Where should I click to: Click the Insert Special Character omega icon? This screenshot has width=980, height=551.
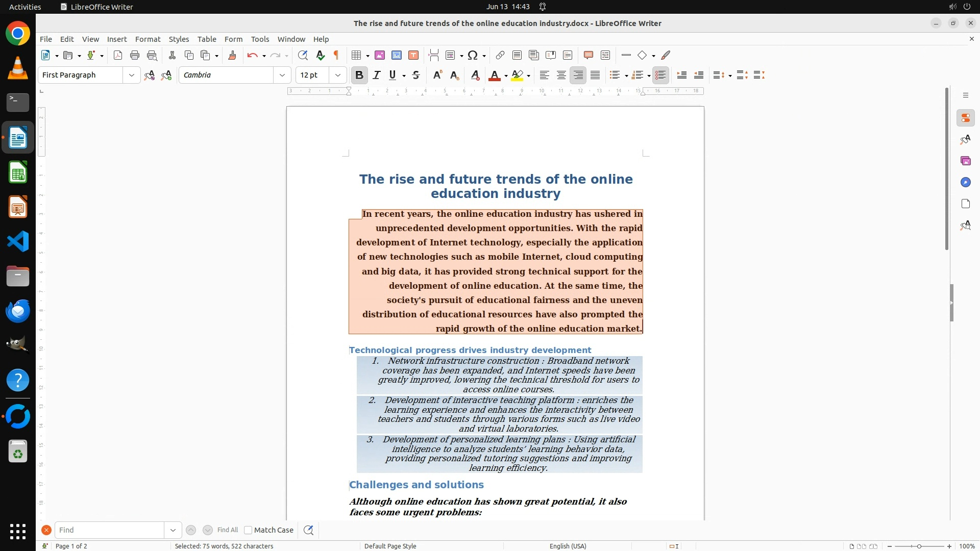[473, 55]
